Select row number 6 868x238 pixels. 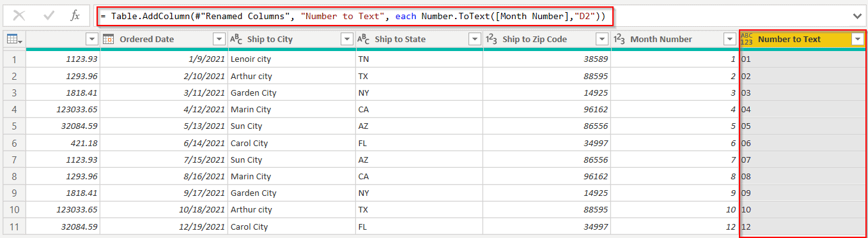click(14, 143)
